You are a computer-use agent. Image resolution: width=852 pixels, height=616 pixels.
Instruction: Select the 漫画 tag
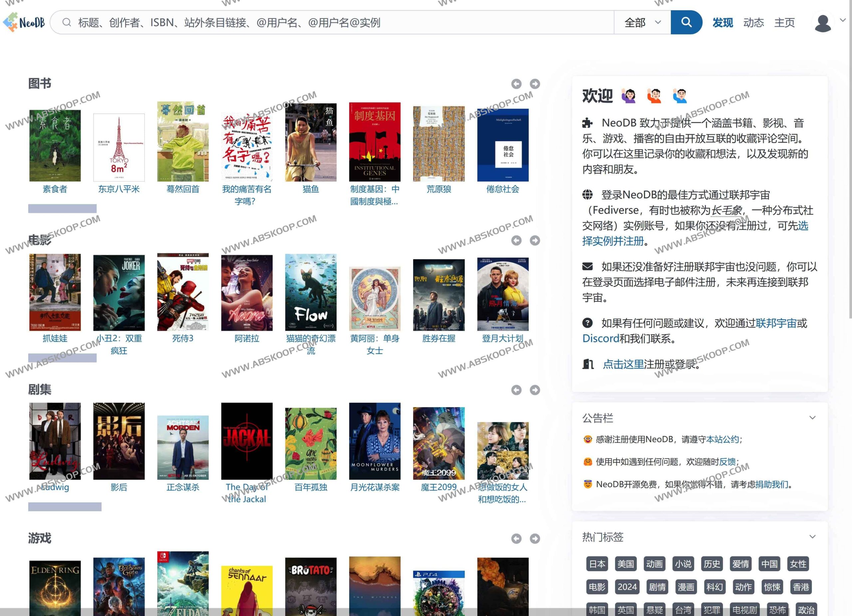[686, 587]
